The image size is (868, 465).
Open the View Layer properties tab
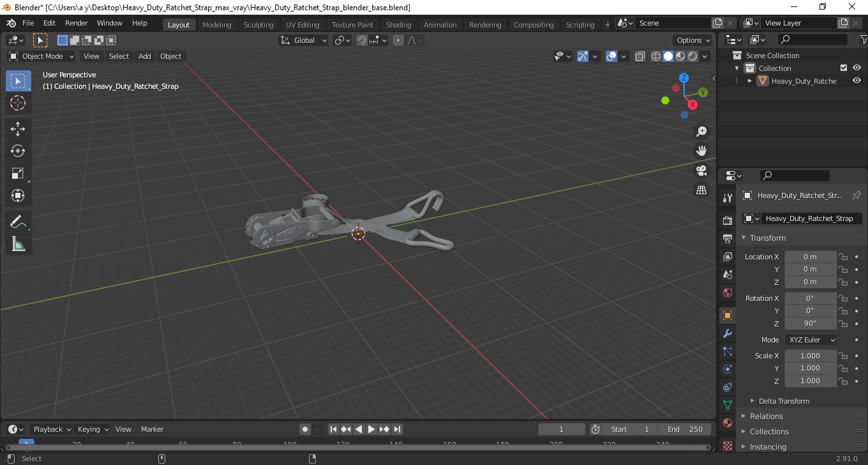pyautogui.click(x=727, y=257)
